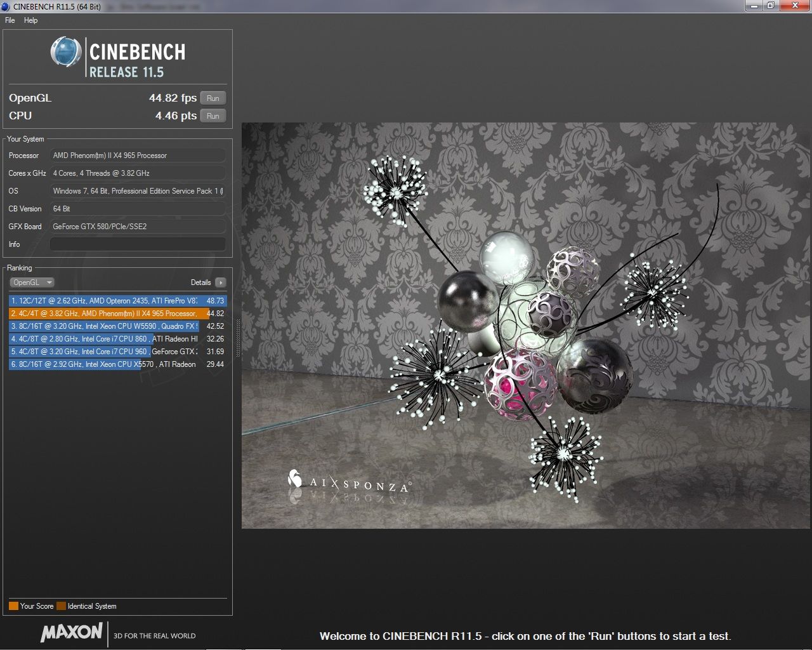Click the CB Version value field

(138, 209)
